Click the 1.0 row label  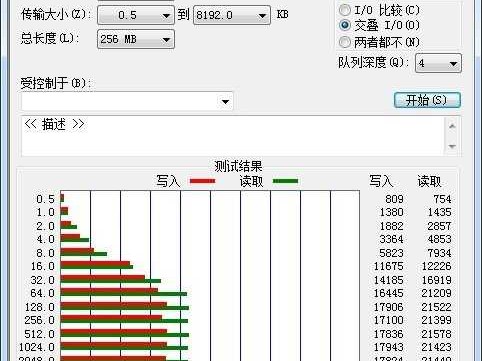(45, 212)
